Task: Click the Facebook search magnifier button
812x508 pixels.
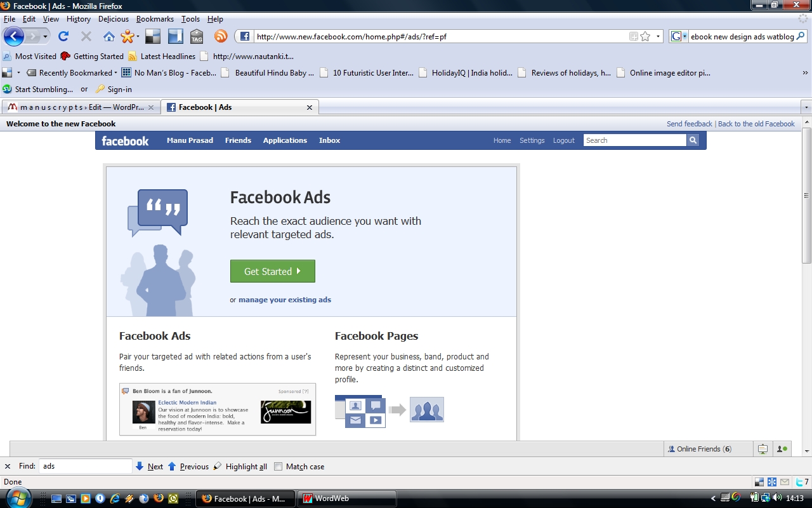Action: pos(693,140)
